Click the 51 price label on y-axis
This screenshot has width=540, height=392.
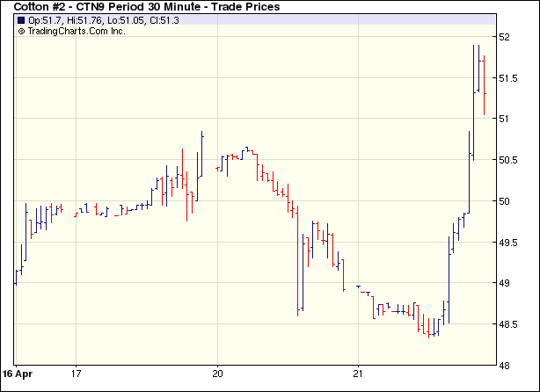point(505,119)
